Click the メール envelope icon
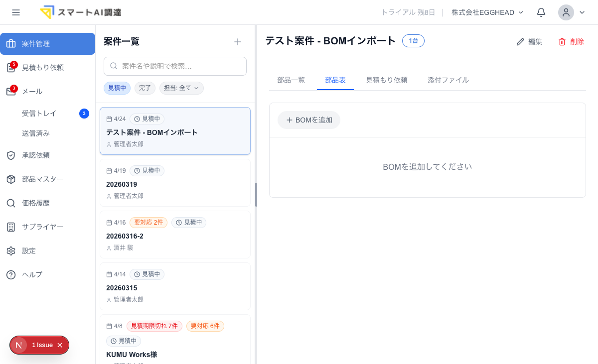The width and height of the screenshot is (598, 364). coord(11,92)
